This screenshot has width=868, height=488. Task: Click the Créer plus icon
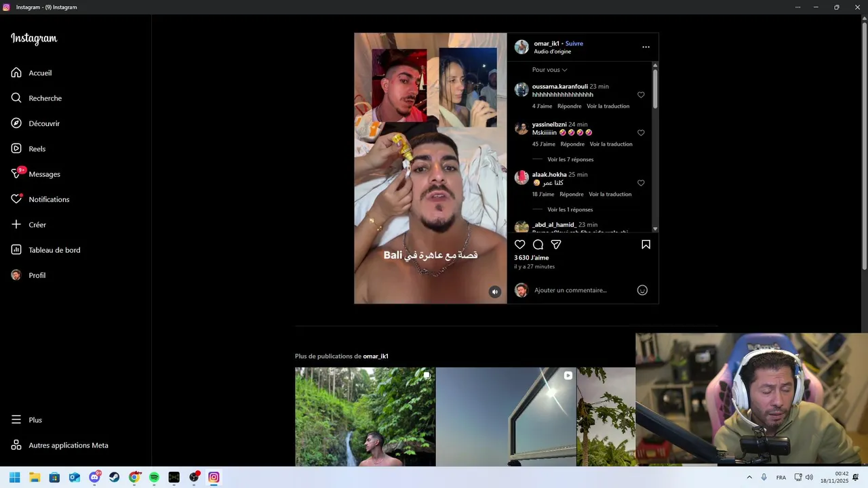[x=16, y=224]
